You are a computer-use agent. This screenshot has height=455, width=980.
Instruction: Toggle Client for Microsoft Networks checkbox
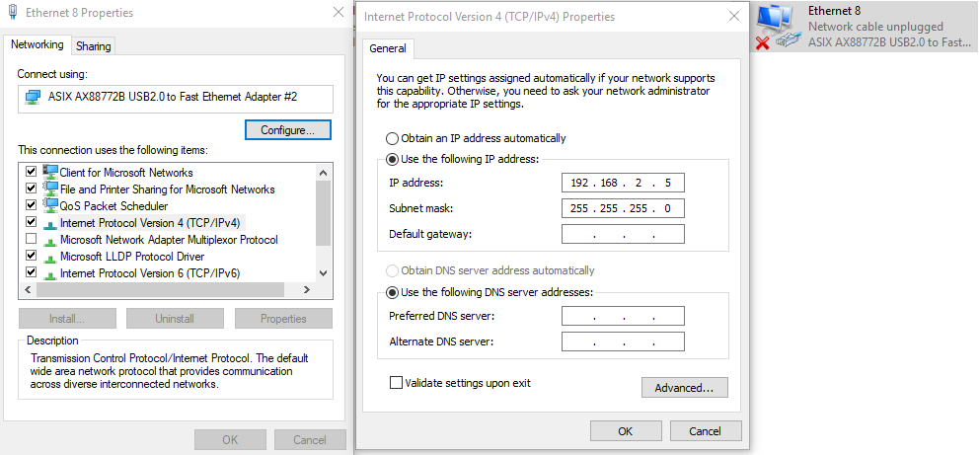31,172
